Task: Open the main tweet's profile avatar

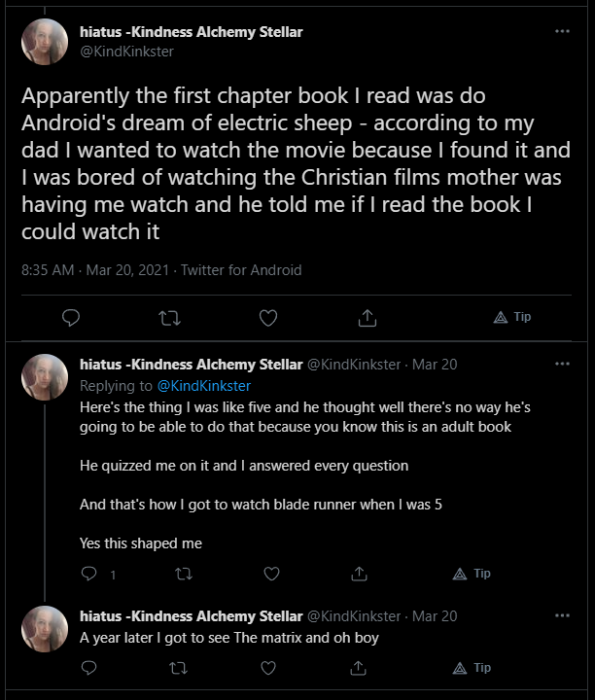Action: (45, 42)
